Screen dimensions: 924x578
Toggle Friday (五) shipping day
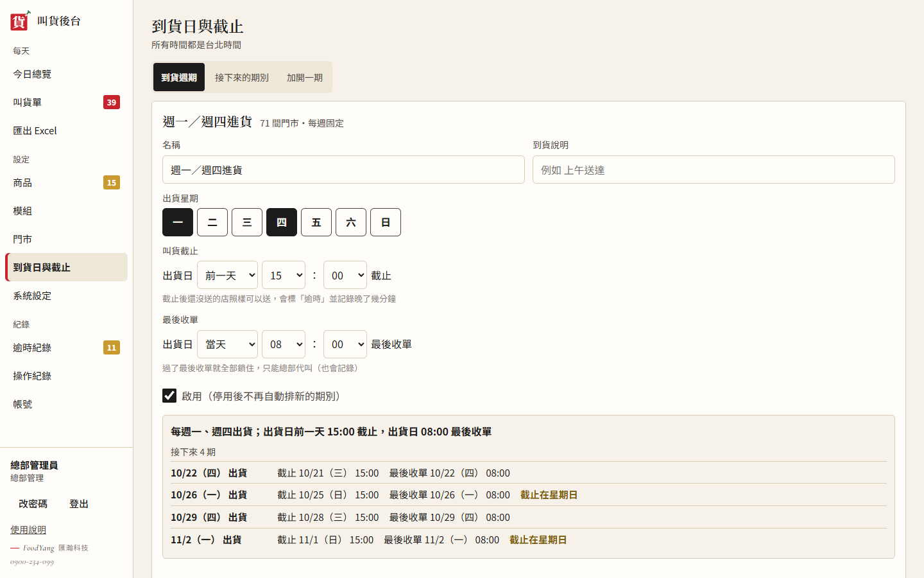(x=316, y=222)
